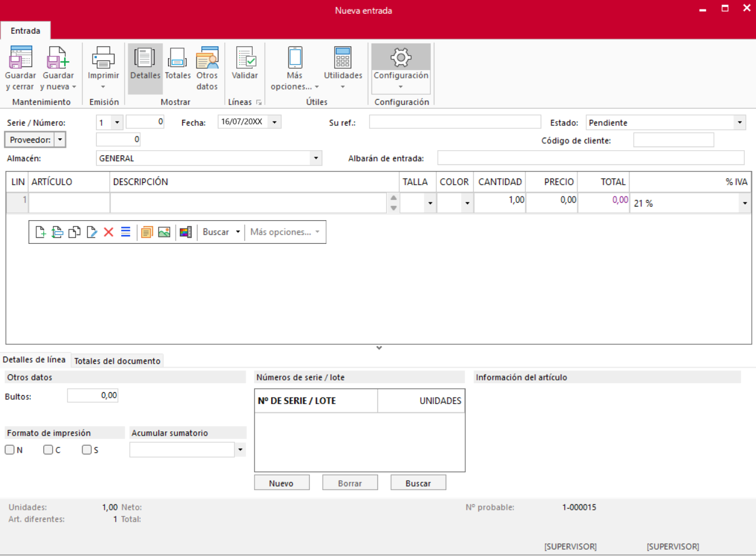The width and height of the screenshot is (756, 556).
Task: Click the Código de cliente field
Action: click(x=674, y=140)
